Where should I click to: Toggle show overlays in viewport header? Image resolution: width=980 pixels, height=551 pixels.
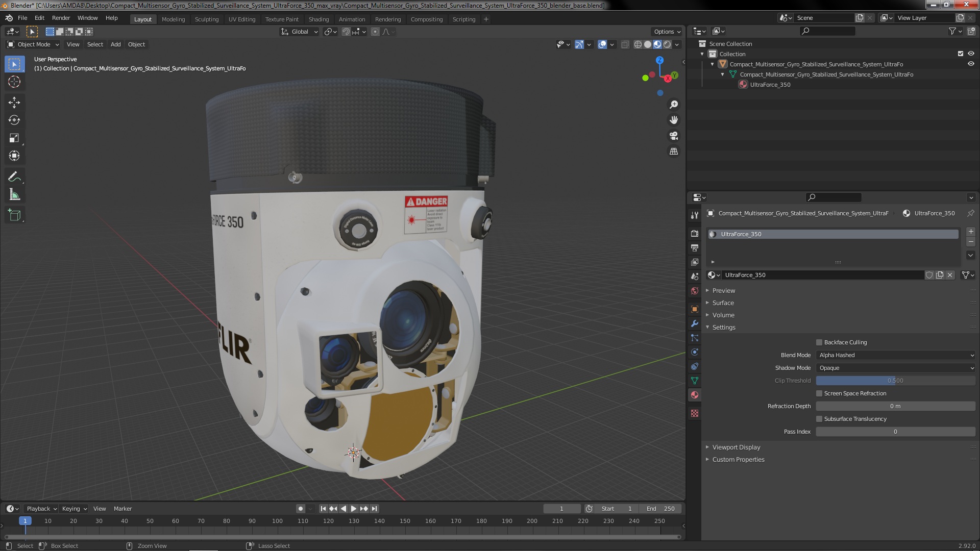(602, 44)
